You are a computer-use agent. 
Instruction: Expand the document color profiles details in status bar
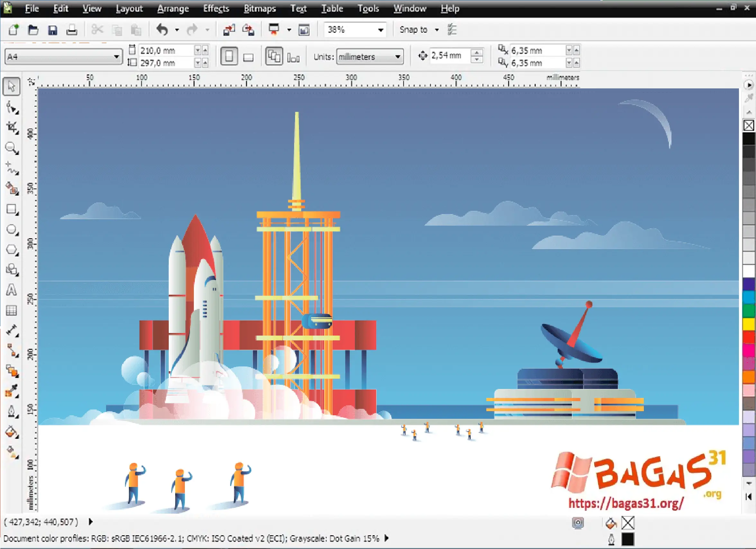386,538
